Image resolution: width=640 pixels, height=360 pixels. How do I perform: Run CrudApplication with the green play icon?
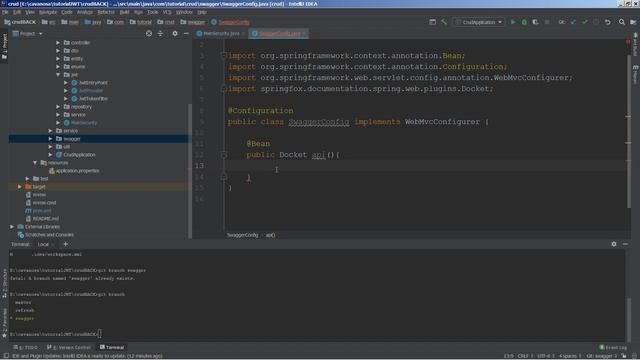coord(513,22)
